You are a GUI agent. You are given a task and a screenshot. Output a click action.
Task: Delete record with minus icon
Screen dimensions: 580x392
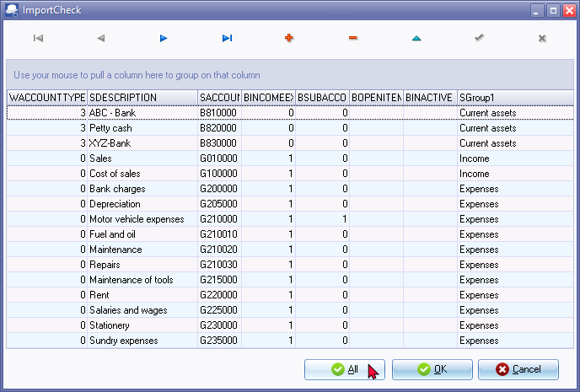click(x=352, y=39)
